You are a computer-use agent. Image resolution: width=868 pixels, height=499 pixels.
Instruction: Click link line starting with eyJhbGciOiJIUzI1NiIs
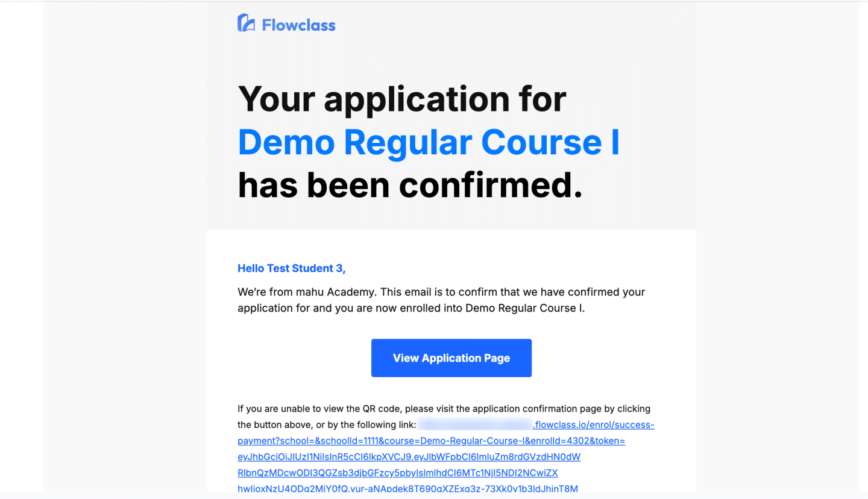tap(409, 457)
